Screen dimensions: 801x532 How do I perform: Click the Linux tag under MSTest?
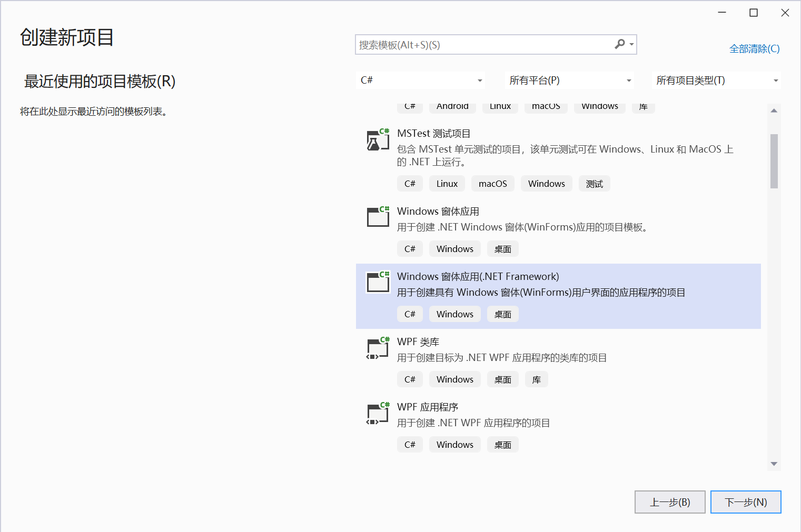point(447,184)
